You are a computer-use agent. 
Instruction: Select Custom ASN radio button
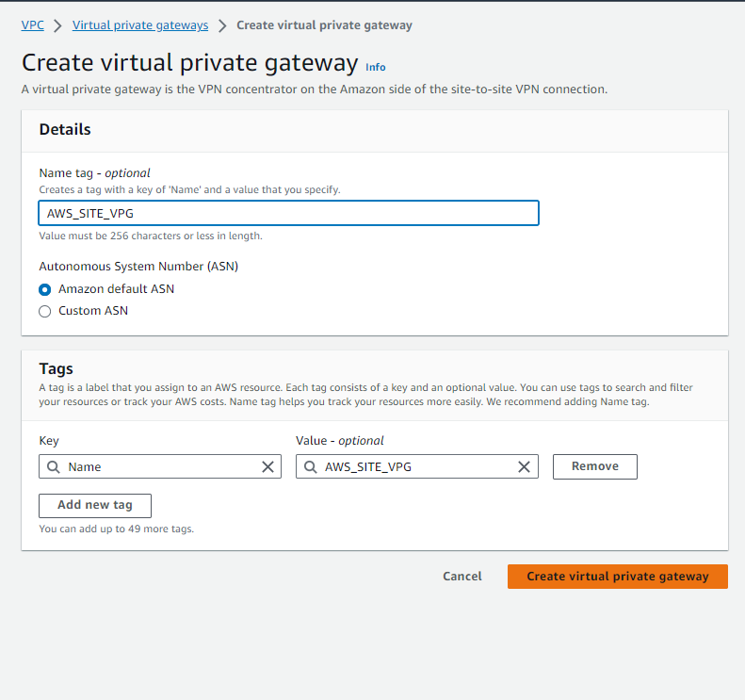(x=44, y=311)
